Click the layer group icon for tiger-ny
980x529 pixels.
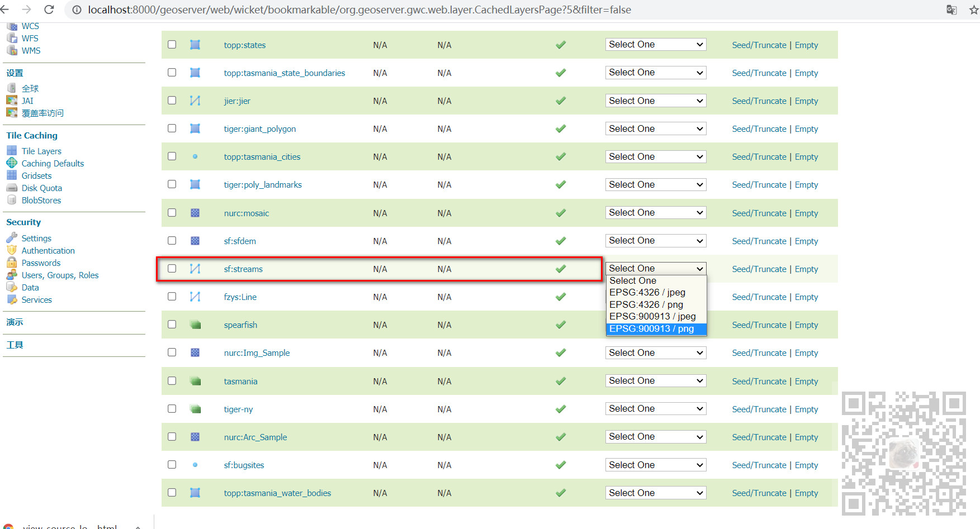click(x=195, y=409)
